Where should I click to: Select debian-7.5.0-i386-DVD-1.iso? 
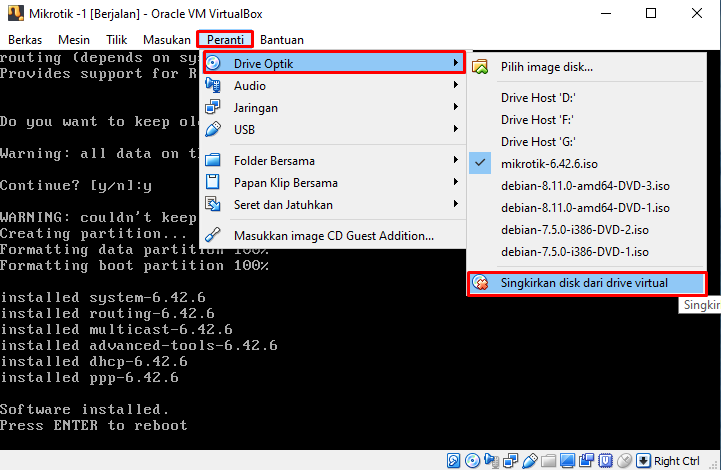point(575,252)
